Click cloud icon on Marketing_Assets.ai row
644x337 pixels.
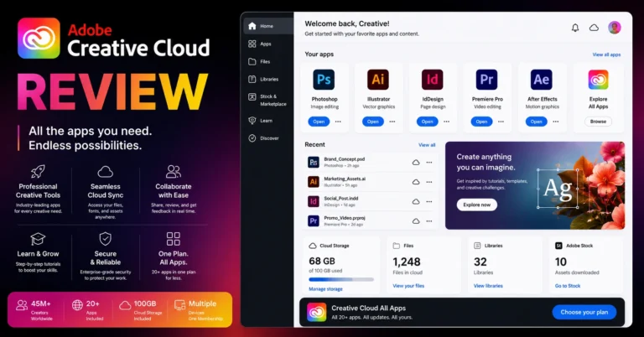[x=416, y=182]
